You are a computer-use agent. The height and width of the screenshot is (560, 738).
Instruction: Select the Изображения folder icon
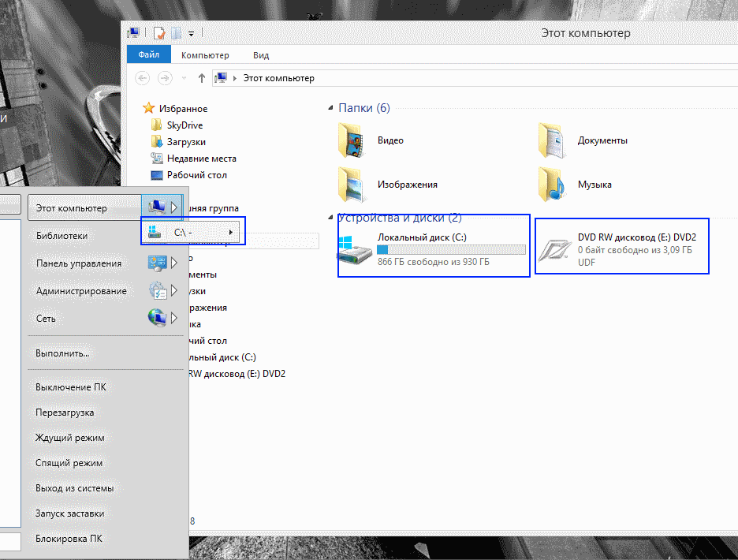point(351,185)
